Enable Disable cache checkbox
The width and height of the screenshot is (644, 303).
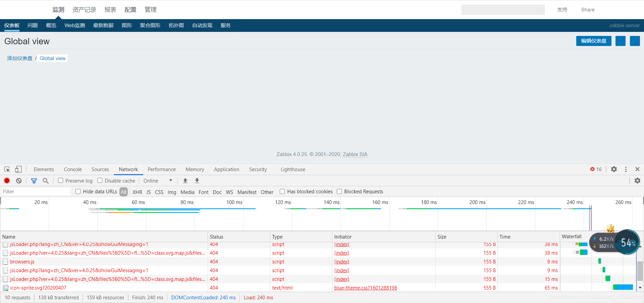pyautogui.click(x=100, y=181)
